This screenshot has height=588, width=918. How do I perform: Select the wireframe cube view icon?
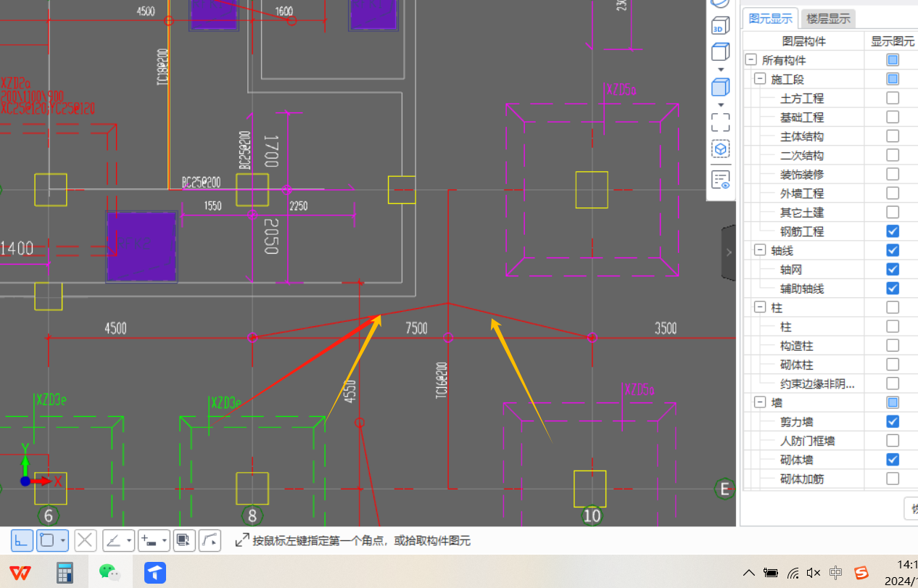720,53
